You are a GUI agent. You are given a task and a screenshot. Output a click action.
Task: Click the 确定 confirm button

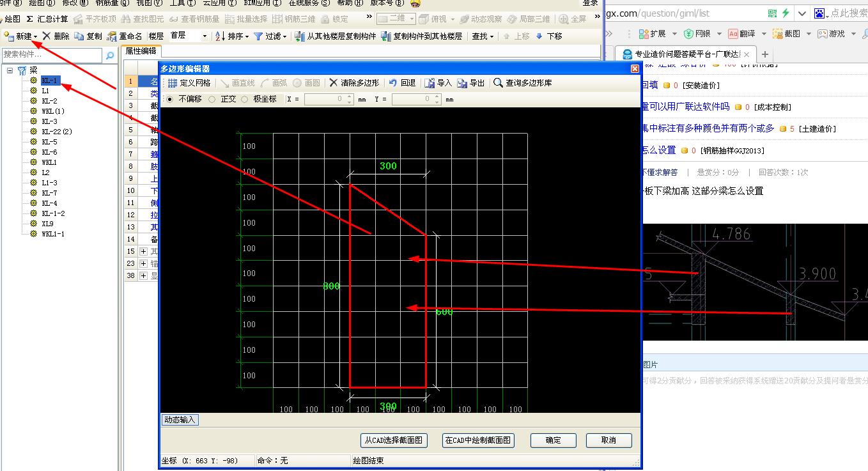click(x=553, y=440)
